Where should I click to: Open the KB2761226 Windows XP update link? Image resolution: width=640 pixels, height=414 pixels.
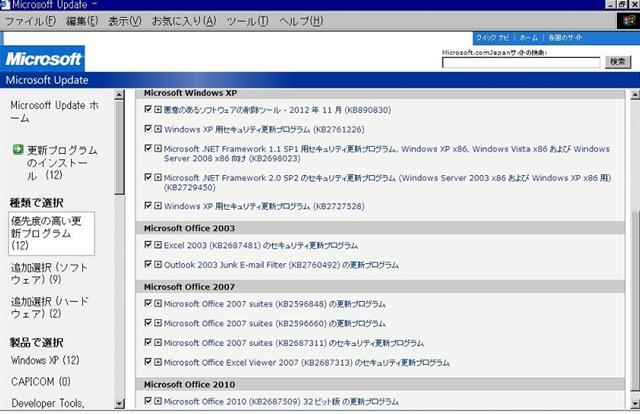pos(264,129)
